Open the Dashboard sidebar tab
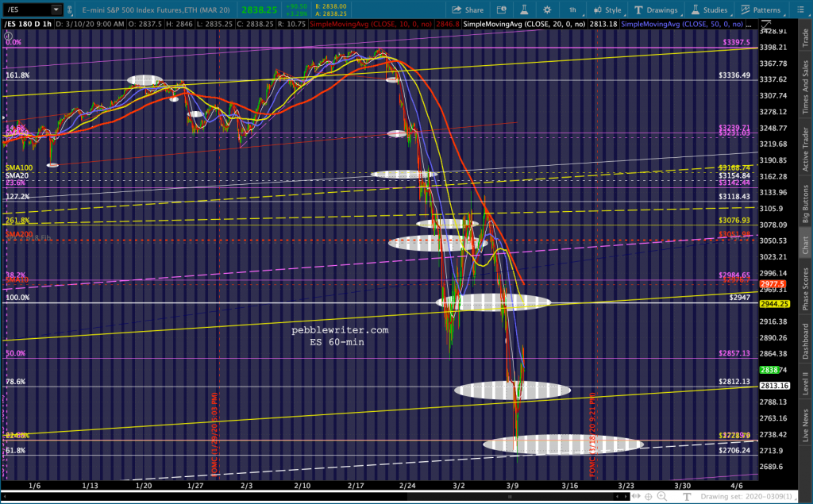Image resolution: width=813 pixels, height=504 pixels. pos(805,340)
